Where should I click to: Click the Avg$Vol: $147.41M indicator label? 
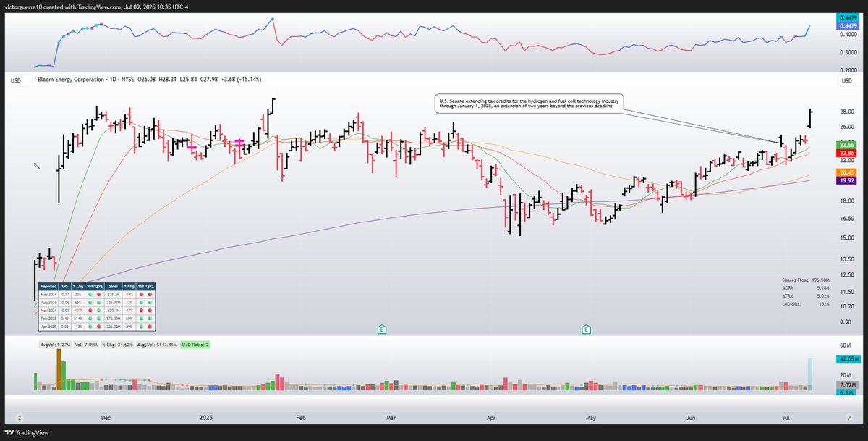[x=158, y=345]
